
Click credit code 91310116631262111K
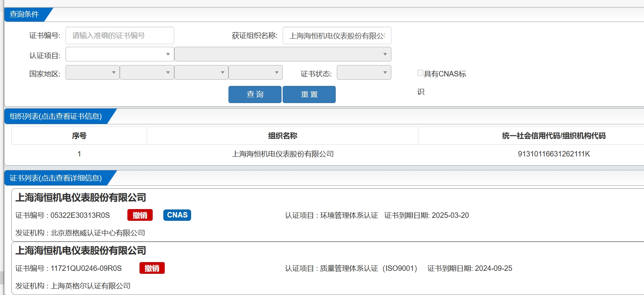pos(554,154)
